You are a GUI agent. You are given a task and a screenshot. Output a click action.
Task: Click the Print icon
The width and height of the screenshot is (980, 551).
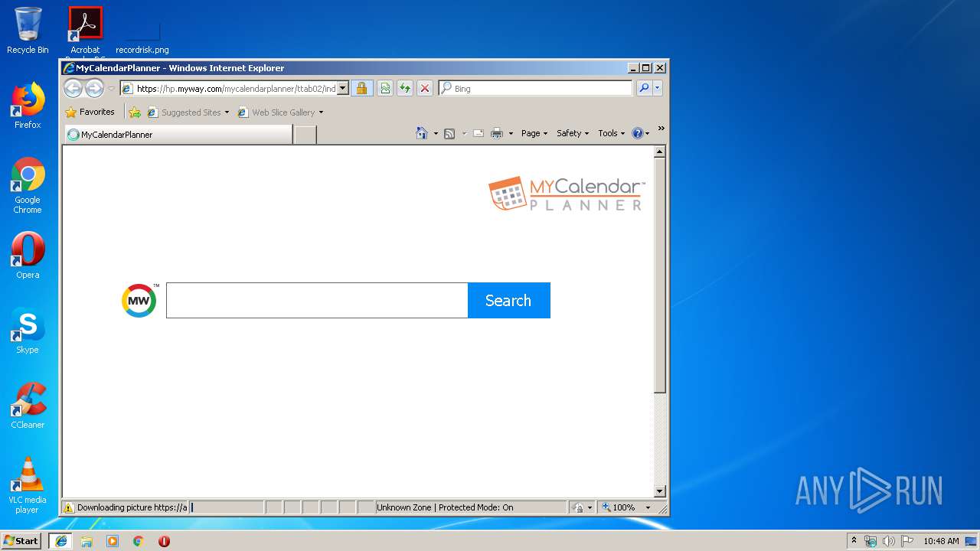point(497,133)
